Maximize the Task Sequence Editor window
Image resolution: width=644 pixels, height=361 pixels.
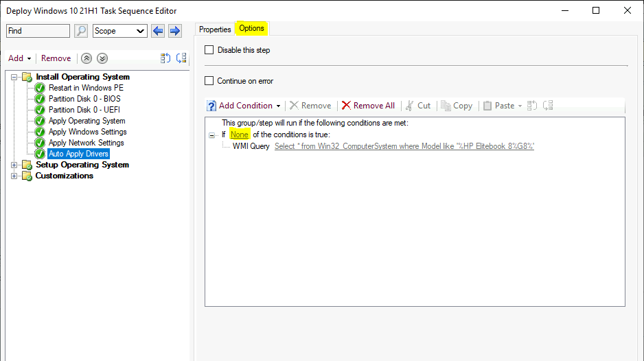coord(596,11)
